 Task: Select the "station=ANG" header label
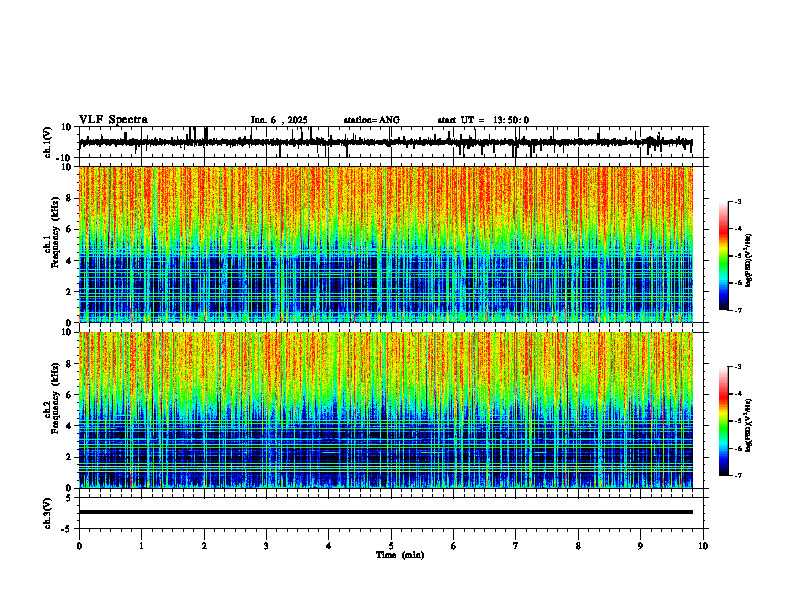tap(372, 120)
